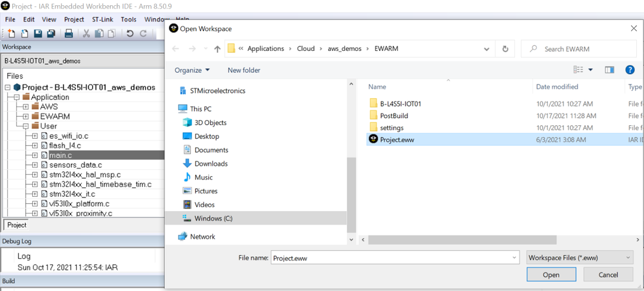Click Save All icon in IAR toolbar

[51, 34]
